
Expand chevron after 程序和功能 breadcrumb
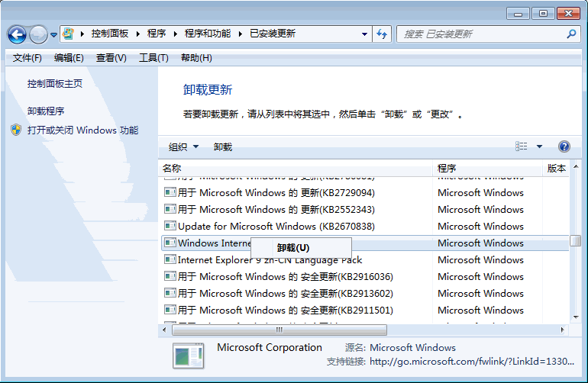(x=241, y=34)
